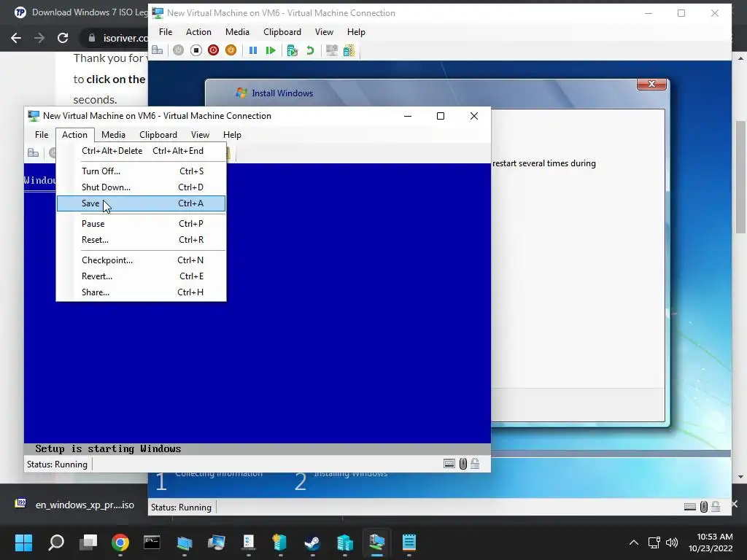Click active Virtual Machine Connection taskbar icon
Screen dimensions: 747x560
pos(377,542)
